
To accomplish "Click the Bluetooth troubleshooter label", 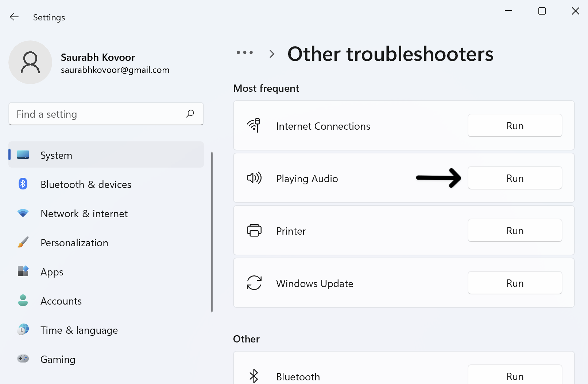I will tap(298, 377).
